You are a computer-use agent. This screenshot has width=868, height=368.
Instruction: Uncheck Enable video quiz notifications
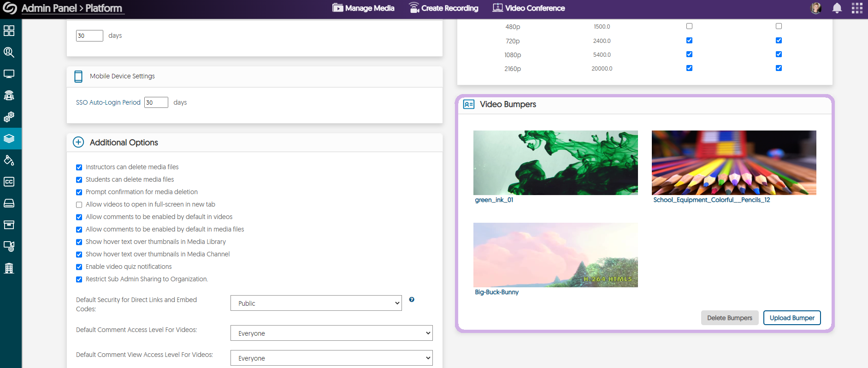click(79, 267)
